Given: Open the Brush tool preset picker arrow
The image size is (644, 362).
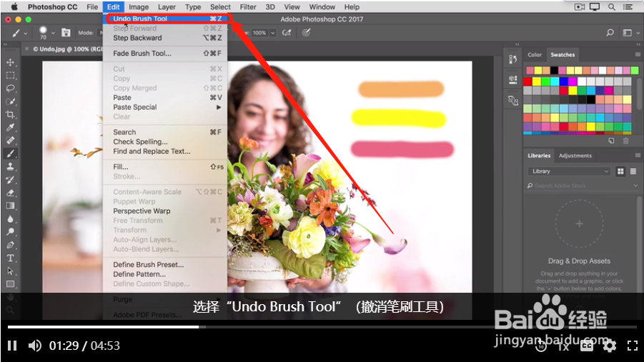Looking at the screenshot, I should pyautogui.click(x=26, y=34).
